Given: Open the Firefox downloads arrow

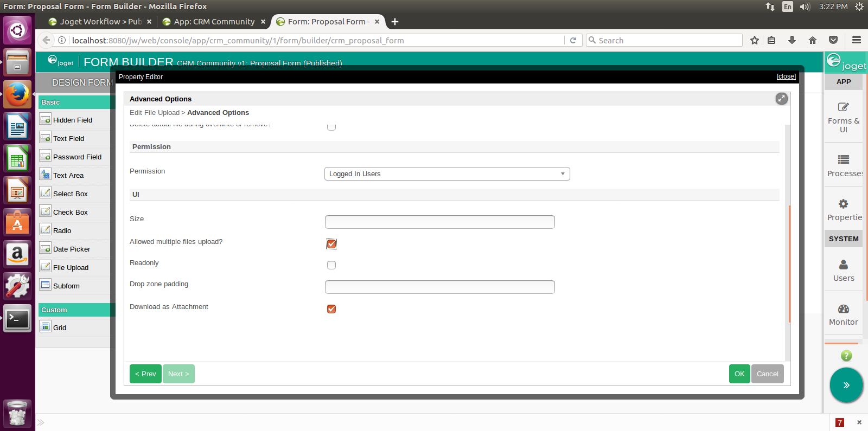Looking at the screenshot, I should (792, 40).
